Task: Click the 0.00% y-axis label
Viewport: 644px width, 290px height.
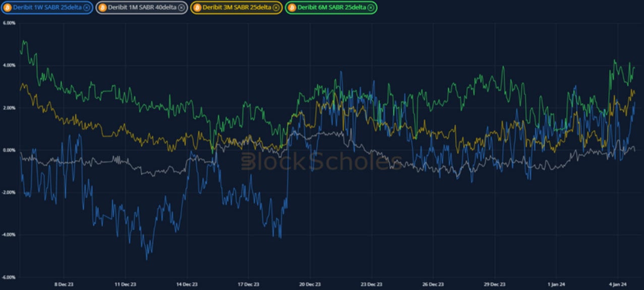Action: coord(9,150)
